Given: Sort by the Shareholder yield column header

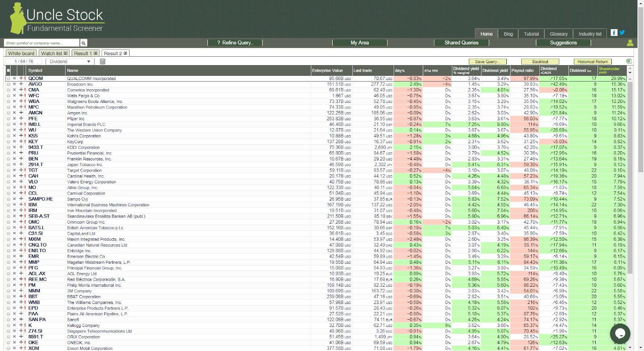Looking at the screenshot, I should tap(612, 70).
